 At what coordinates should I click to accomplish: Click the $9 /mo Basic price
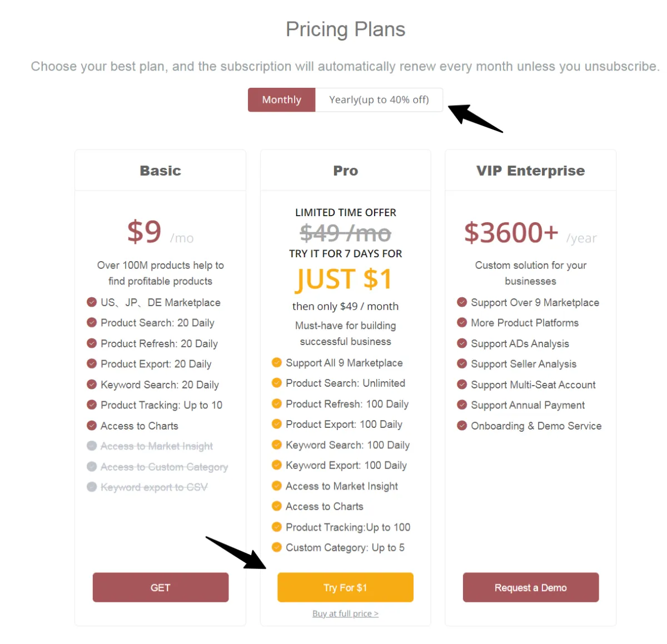pyautogui.click(x=160, y=232)
